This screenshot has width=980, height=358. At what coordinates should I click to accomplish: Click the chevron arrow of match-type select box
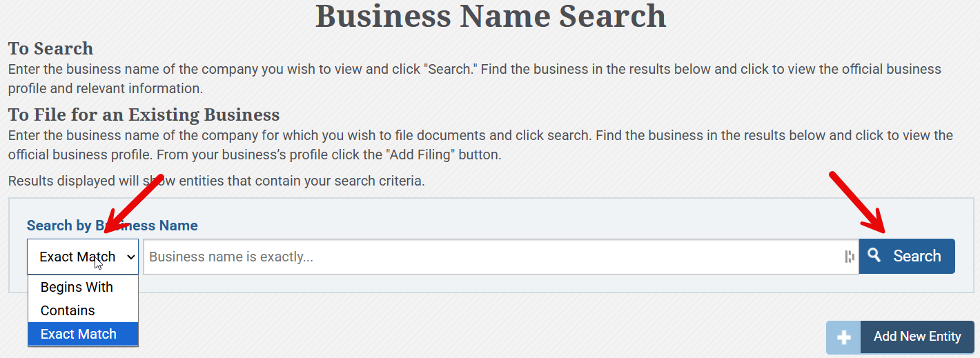coord(130,257)
